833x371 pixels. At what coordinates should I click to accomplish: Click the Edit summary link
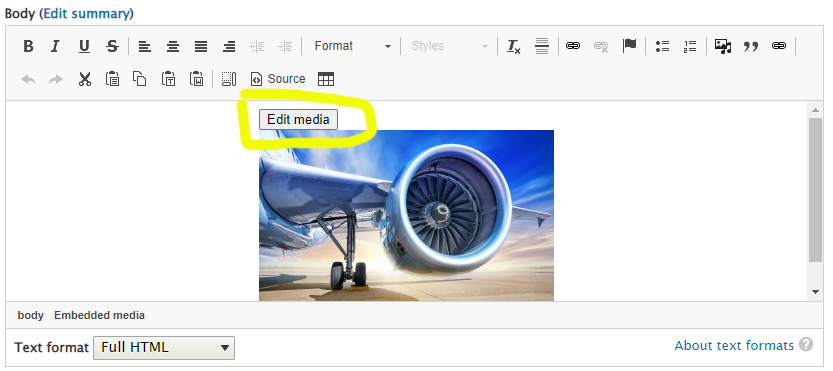click(x=86, y=13)
